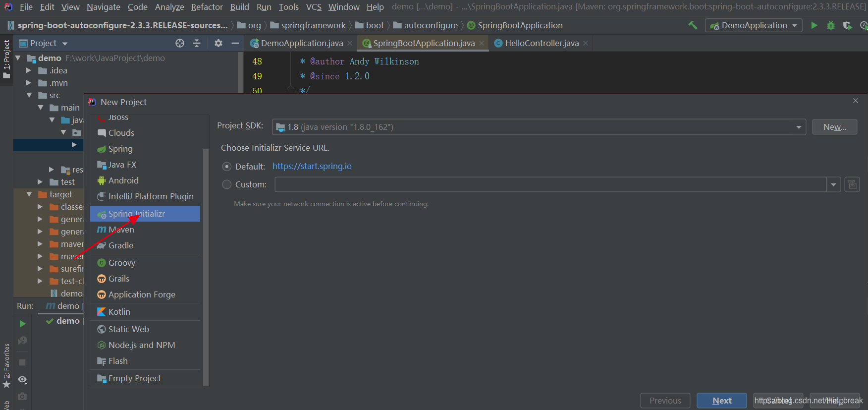Select Java FX project type
Viewport: 868px width, 410px height.
pos(145,165)
